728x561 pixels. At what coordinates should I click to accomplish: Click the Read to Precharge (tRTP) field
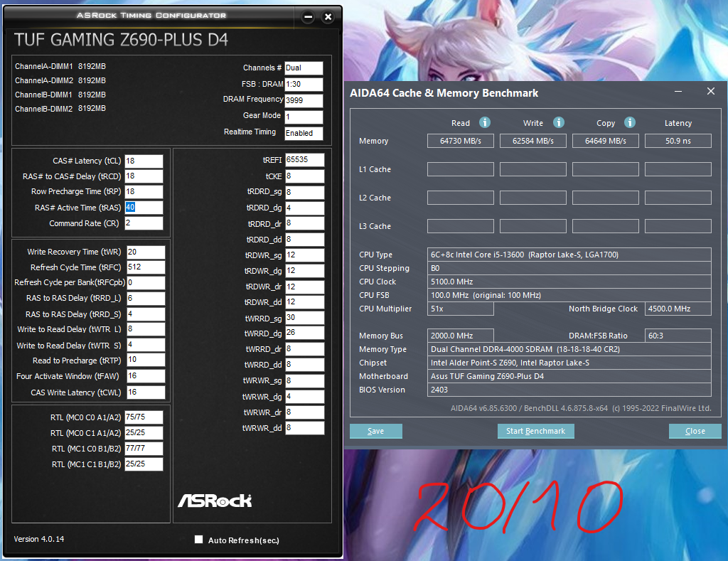coord(146,360)
